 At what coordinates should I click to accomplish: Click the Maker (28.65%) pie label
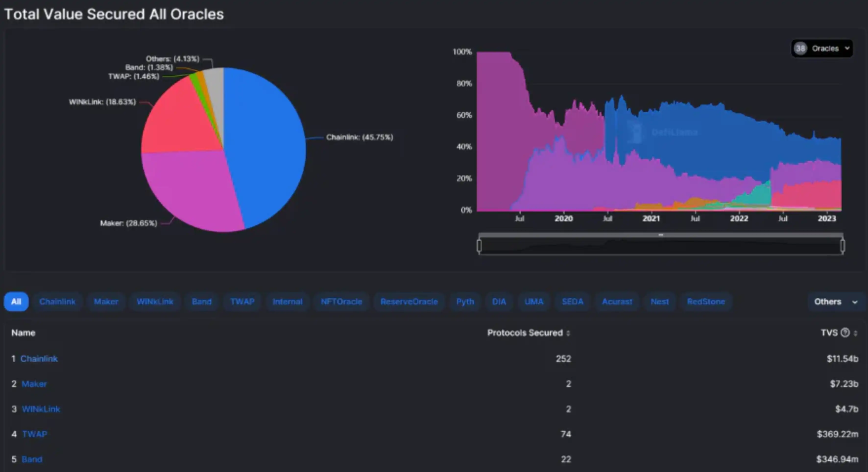[128, 223]
